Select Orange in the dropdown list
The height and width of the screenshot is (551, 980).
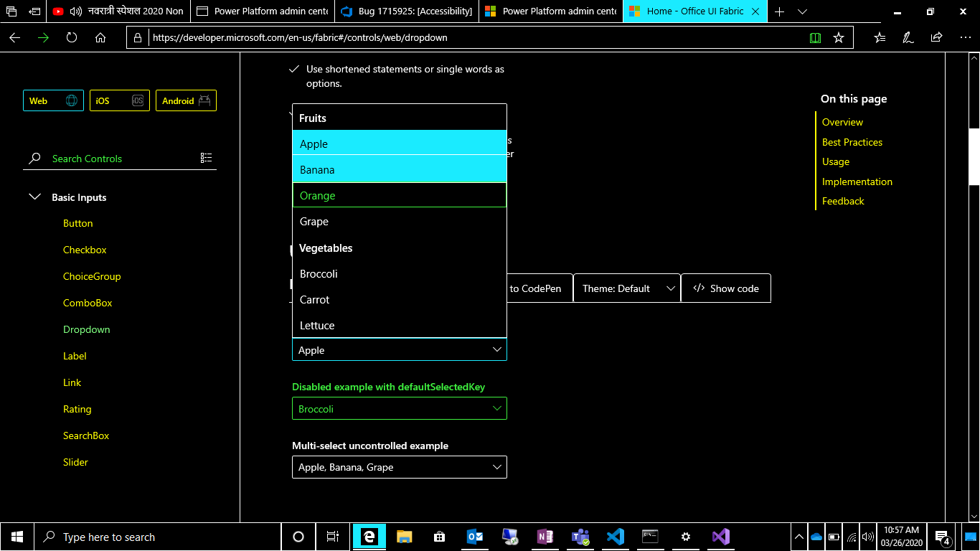point(400,195)
